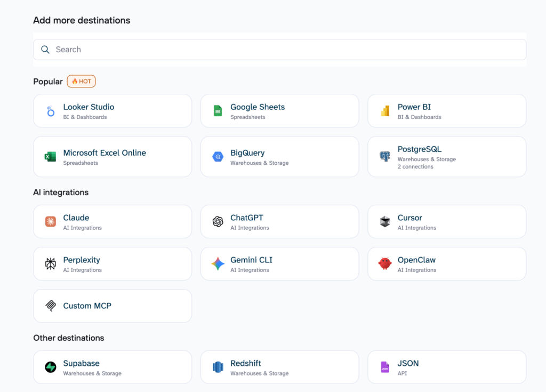
Task: Select Claude integration title
Action: pyautogui.click(x=76, y=218)
